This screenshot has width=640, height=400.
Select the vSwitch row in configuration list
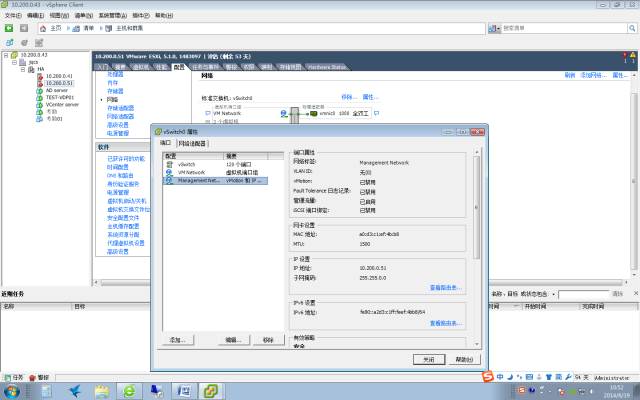[215, 164]
